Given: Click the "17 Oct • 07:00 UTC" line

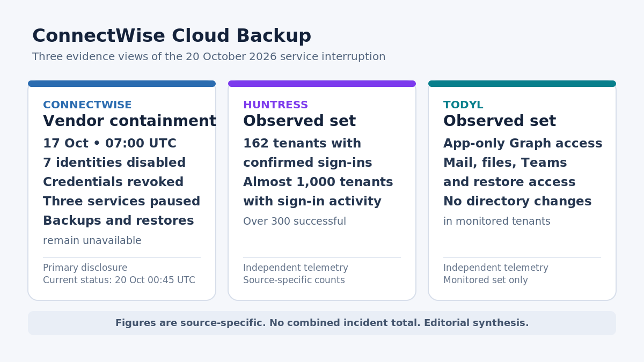Looking at the screenshot, I should [x=109, y=144].
